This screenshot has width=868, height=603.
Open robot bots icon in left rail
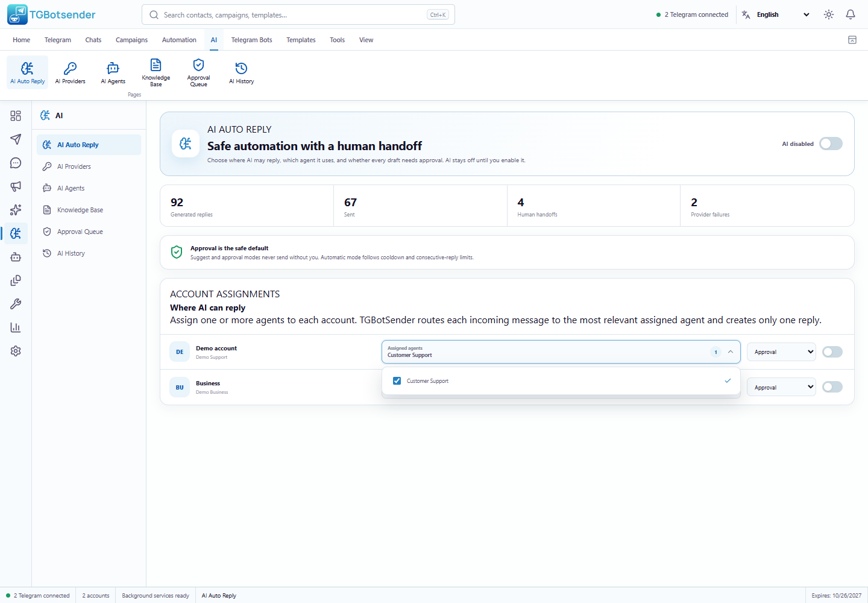[x=16, y=257]
